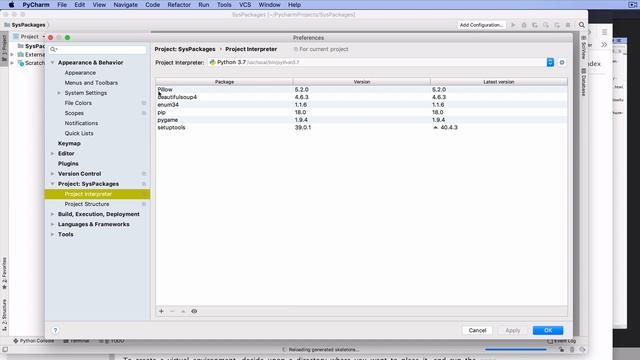Viewport: 640px width, 360px height.
Task: Open the Structure side panel tab
Action: pos(4,315)
